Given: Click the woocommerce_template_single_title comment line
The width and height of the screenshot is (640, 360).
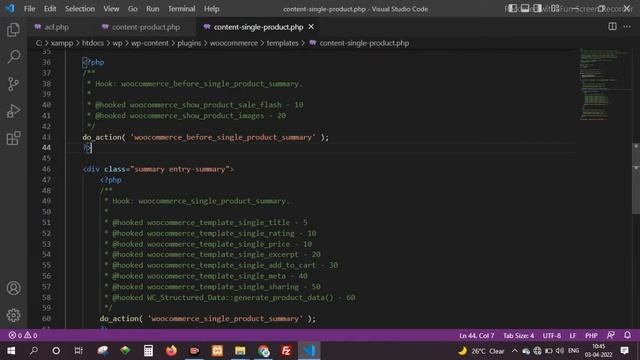Looking at the screenshot, I should pos(206,222).
